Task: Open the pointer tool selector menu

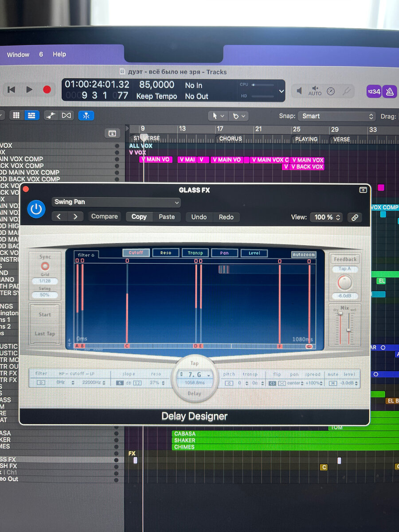Action: click(x=217, y=116)
